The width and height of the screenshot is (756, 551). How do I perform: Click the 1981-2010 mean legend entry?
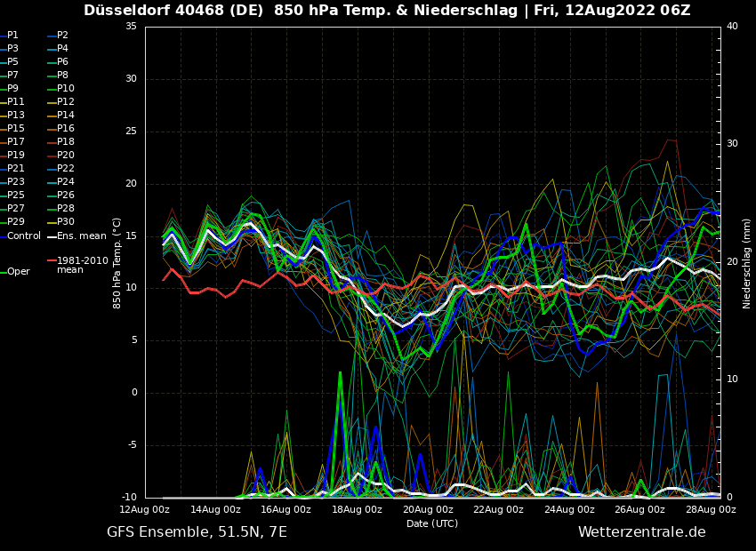coord(82,265)
